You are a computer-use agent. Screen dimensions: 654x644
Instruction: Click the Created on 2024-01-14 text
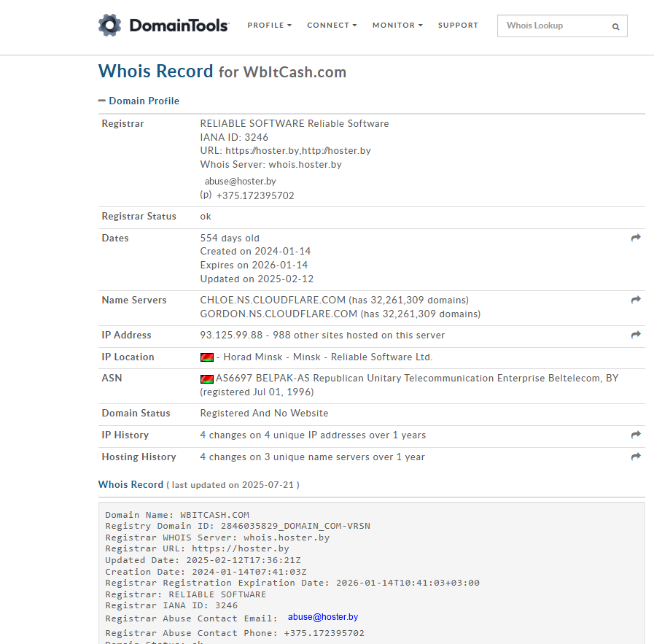(255, 251)
